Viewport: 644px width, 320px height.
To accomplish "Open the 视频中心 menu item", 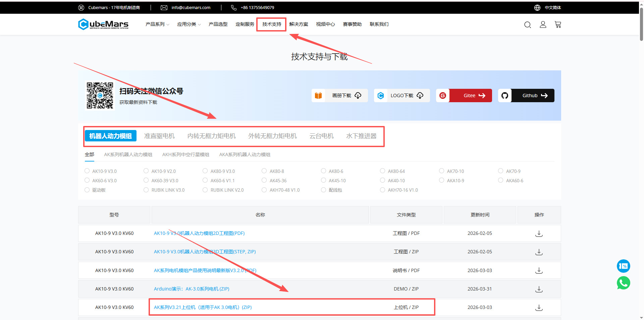I will (325, 24).
